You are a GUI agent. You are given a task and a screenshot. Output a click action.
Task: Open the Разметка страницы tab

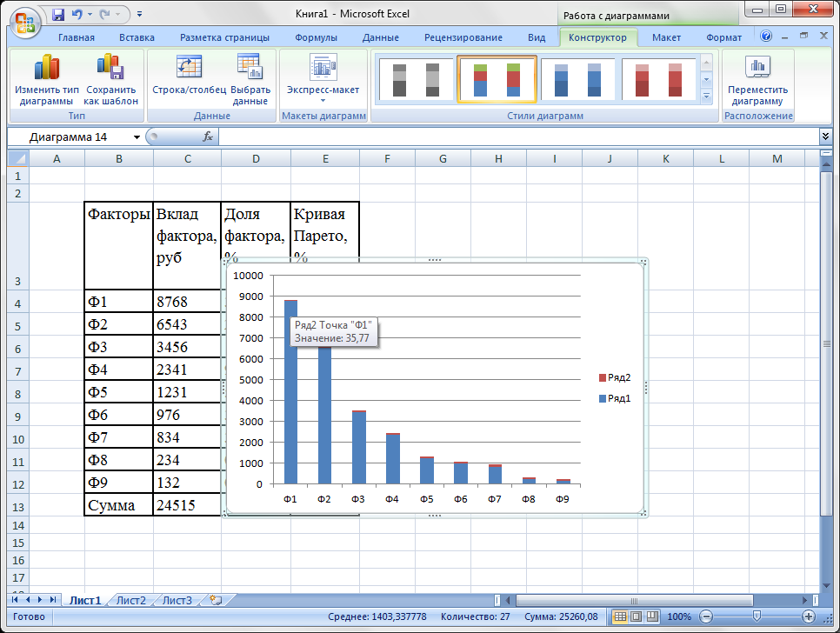(x=224, y=37)
